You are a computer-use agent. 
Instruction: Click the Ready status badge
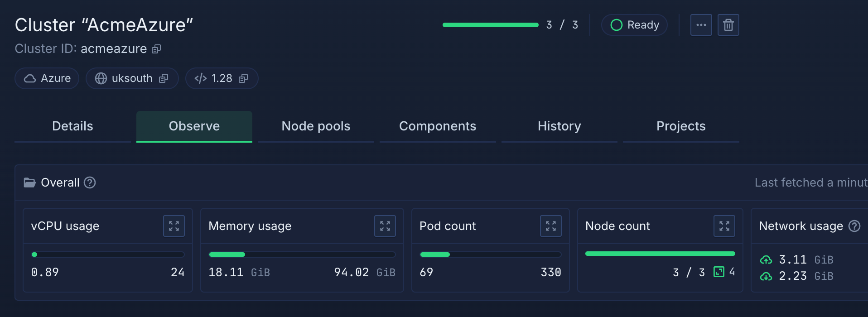point(634,25)
